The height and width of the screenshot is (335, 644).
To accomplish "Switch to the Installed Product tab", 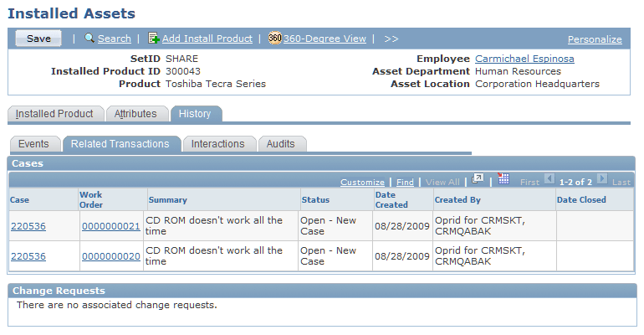I will tap(54, 114).
